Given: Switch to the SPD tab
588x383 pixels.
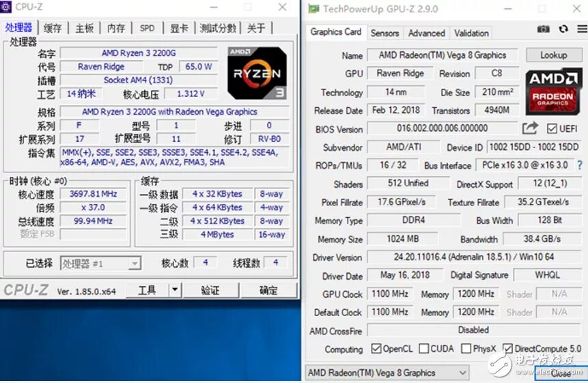Looking at the screenshot, I should (x=147, y=28).
